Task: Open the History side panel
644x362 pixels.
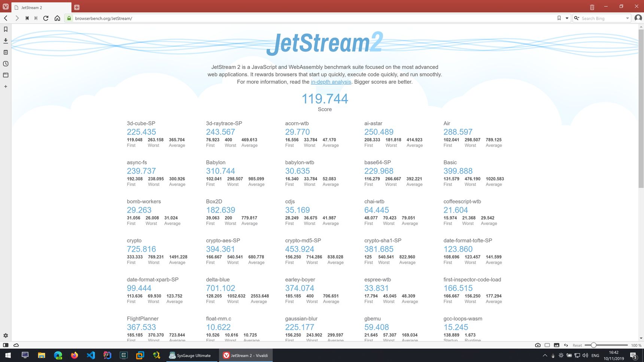Action: pyautogui.click(x=6, y=64)
